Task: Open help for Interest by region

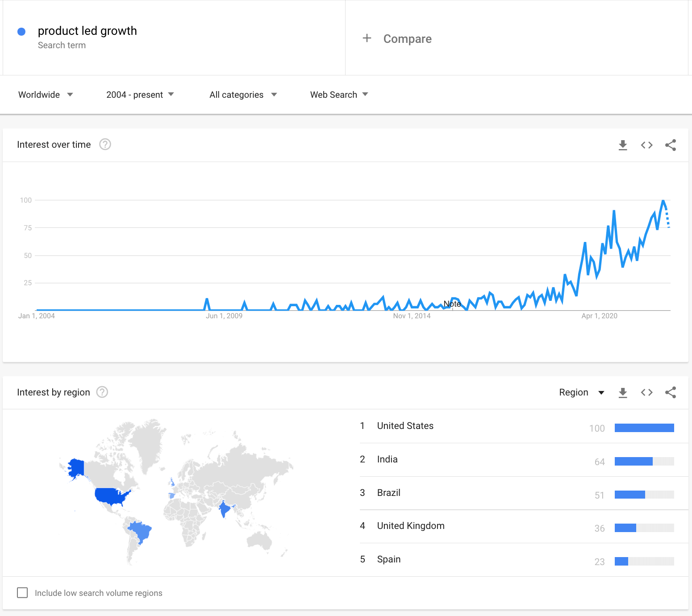Action: [102, 392]
